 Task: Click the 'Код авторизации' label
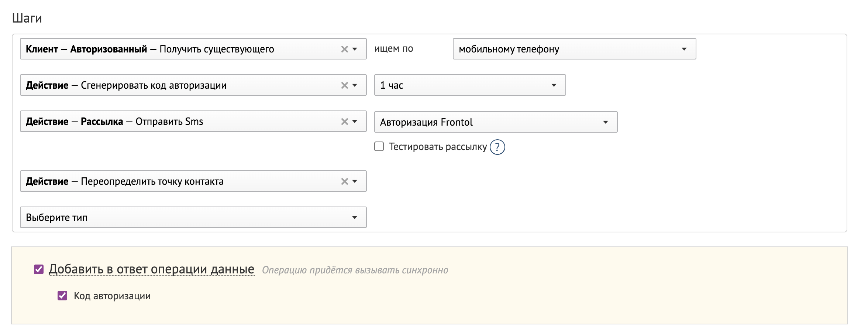pos(112,296)
